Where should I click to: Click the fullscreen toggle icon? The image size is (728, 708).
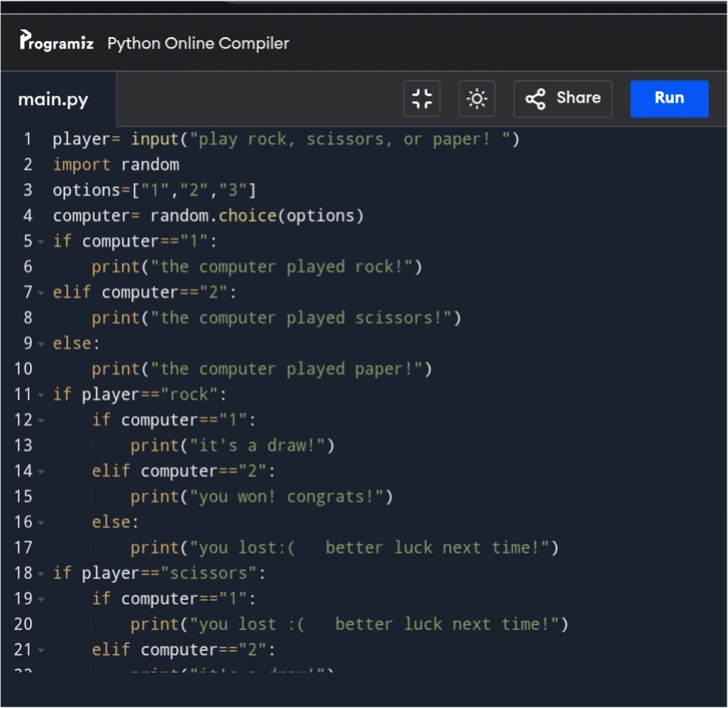tap(422, 98)
